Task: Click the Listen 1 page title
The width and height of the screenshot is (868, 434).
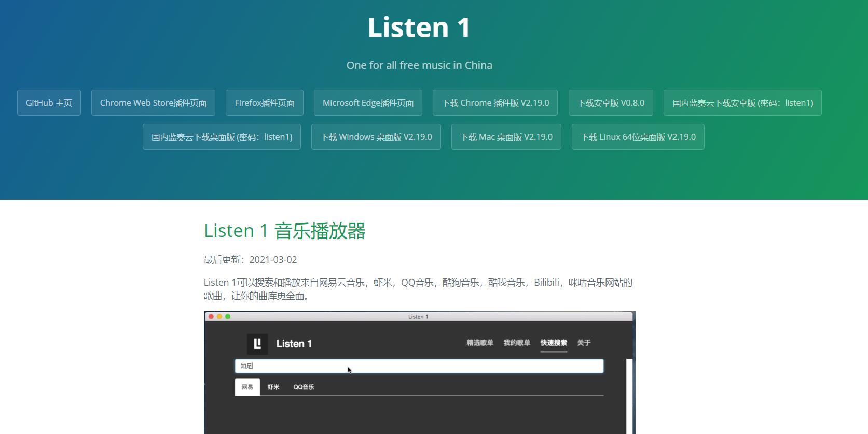Action: (x=419, y=27)
